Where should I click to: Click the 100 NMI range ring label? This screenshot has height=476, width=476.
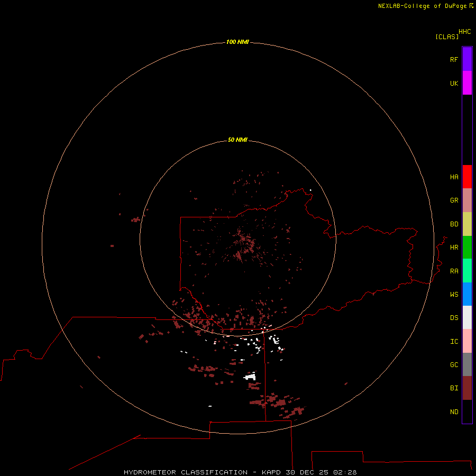237,42
